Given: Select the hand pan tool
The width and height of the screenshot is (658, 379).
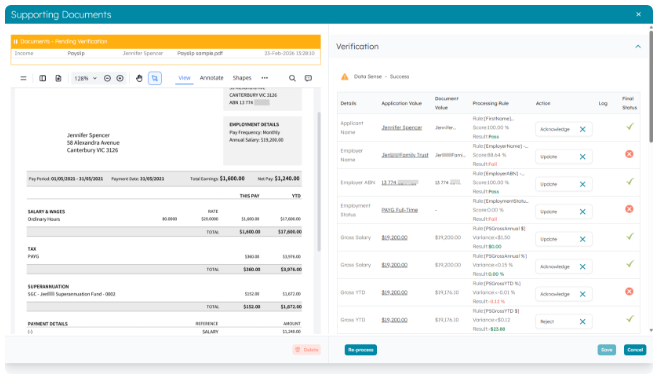Looking at the screenshot, I should [139, 78].
